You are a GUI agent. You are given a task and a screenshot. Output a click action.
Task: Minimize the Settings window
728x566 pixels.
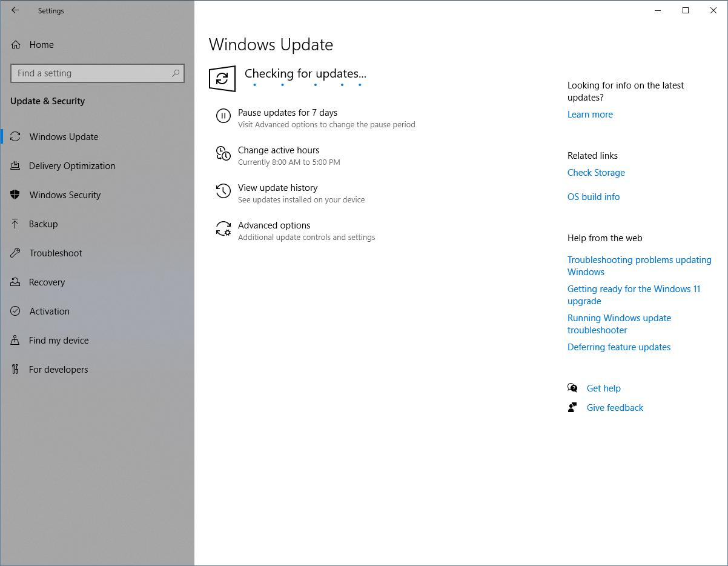tap(658, 10)
